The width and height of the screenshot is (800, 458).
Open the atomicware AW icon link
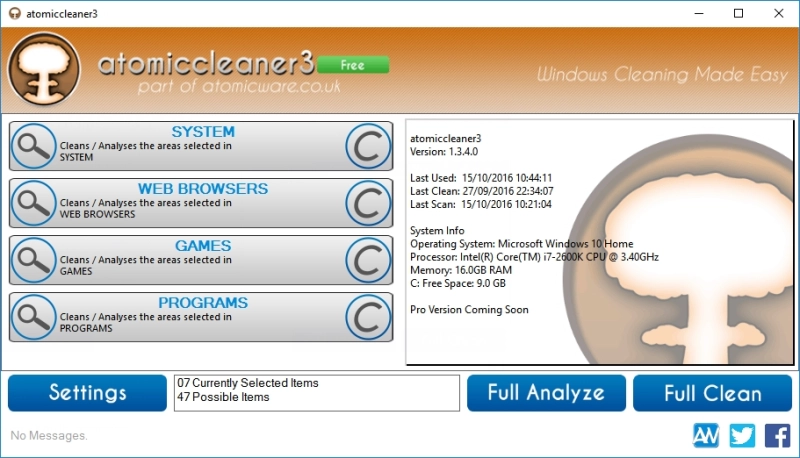click(706, 436)
